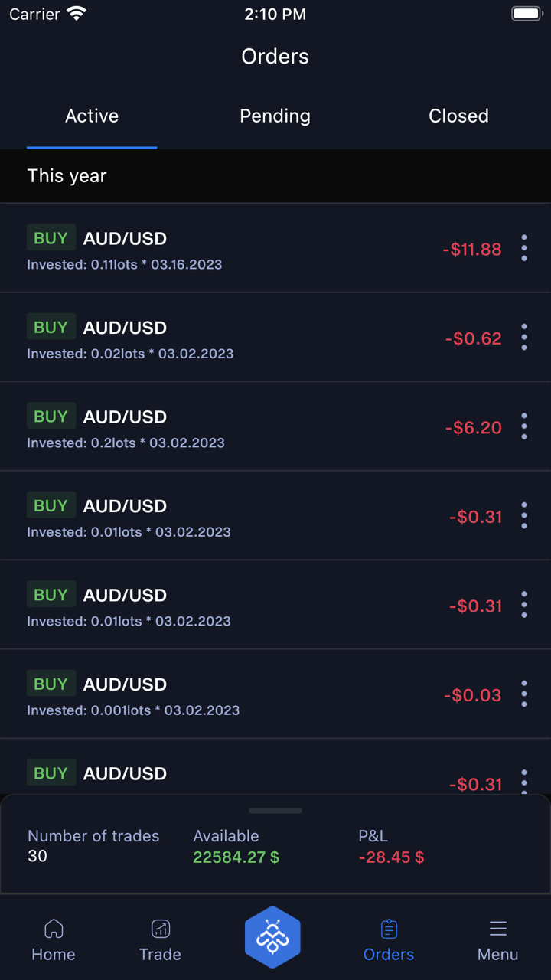Open the hamburger Menu icon
This screenshot has width=551, height=980.
[498, 929]
